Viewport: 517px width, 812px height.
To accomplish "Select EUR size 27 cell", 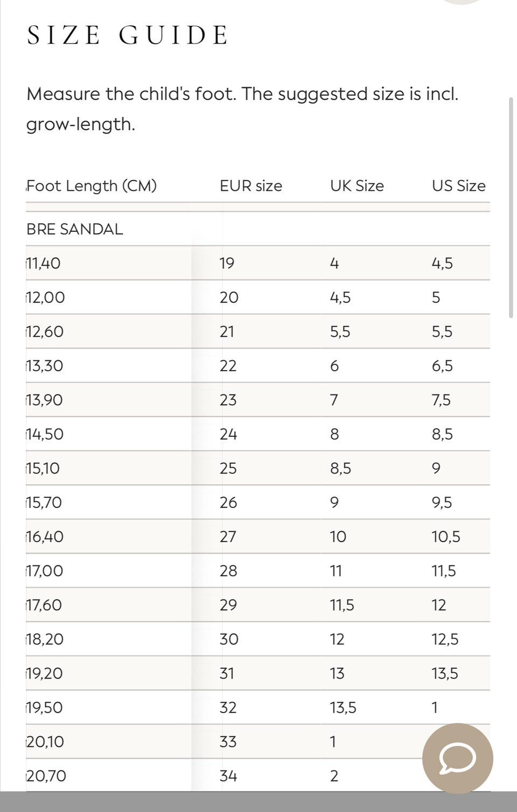I will point(228,536).
